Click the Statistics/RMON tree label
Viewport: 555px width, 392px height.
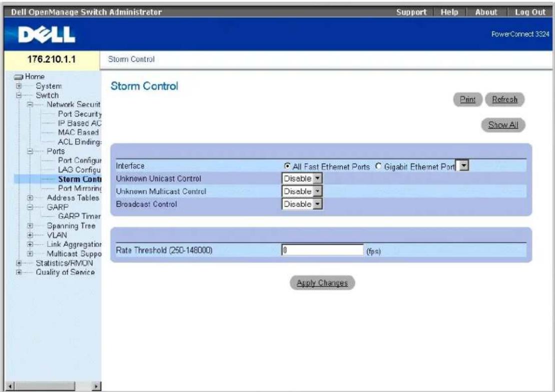(65, 263)
